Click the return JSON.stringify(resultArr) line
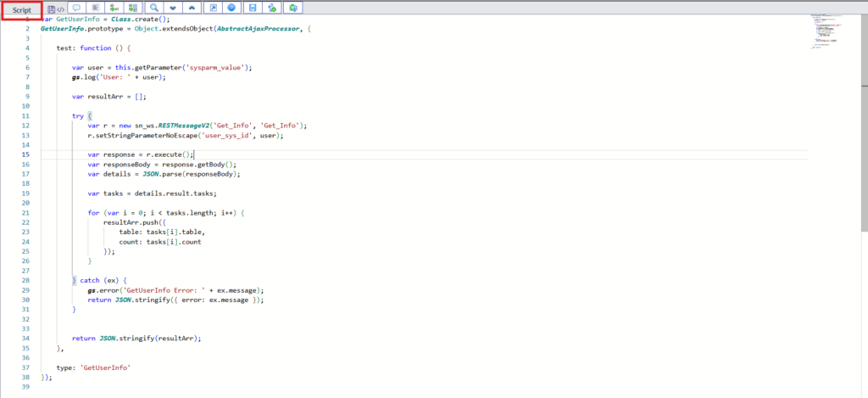This screenshot has height=398, width=868. [x=136, y=338]
